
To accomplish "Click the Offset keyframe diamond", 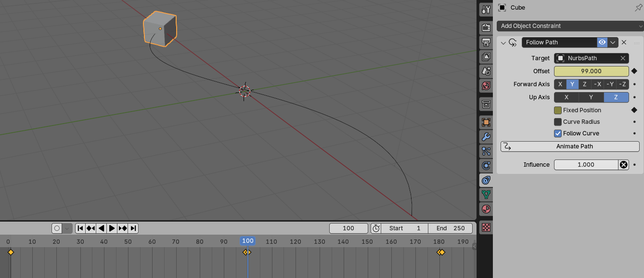I will click(634, 71).
